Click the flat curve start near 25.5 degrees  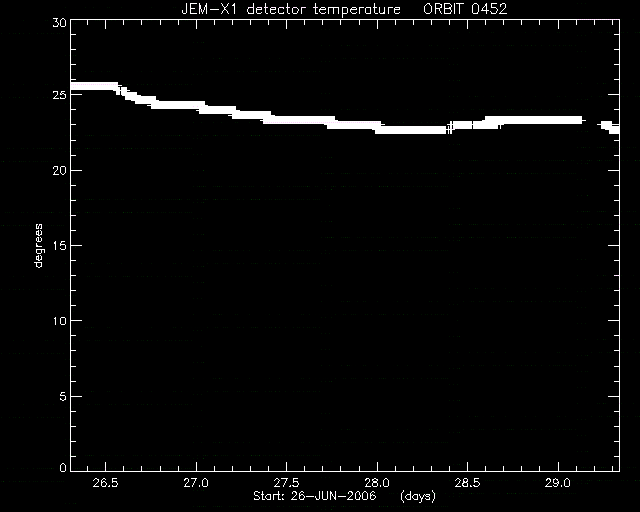pos(94,86)
